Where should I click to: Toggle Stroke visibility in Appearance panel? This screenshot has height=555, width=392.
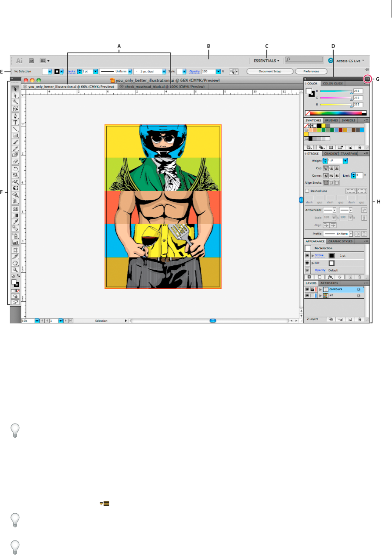pos(307,255)
